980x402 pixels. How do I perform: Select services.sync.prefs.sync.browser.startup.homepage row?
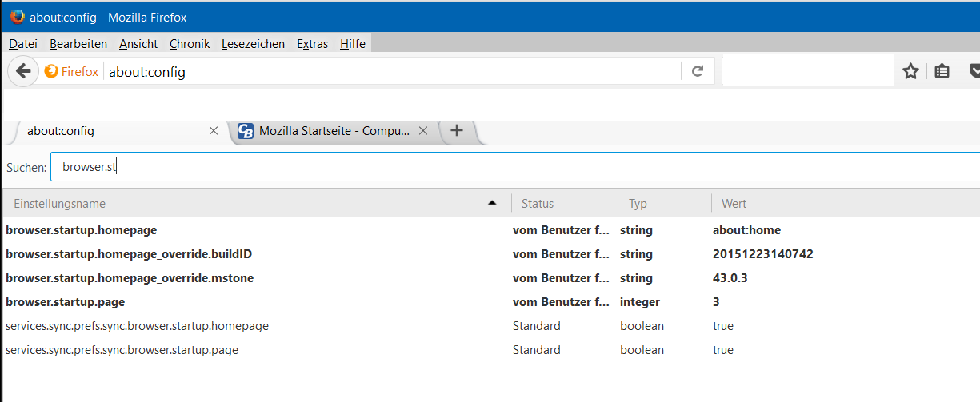(491, 326)
